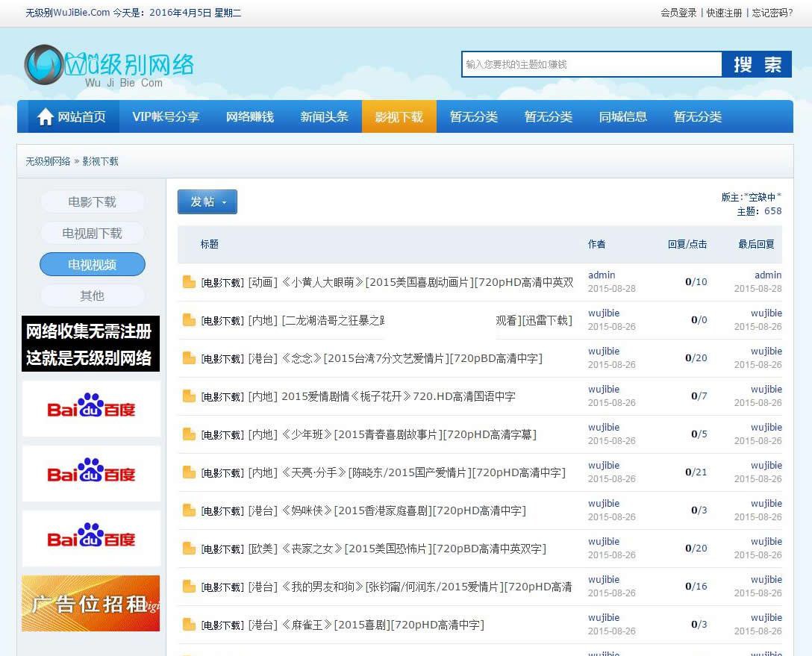Click the Wu Ji Bie site logo
Screen dimensions: 812x656
click(109, 66)
